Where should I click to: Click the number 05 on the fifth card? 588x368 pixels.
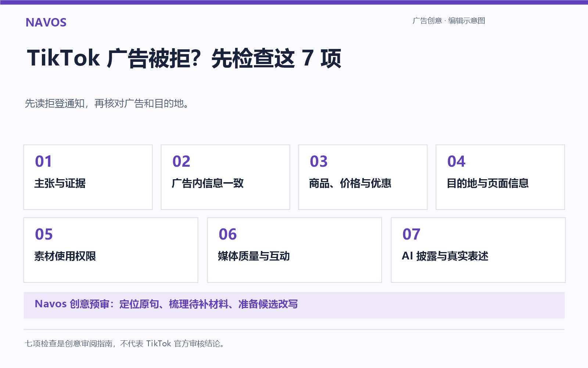44,234
